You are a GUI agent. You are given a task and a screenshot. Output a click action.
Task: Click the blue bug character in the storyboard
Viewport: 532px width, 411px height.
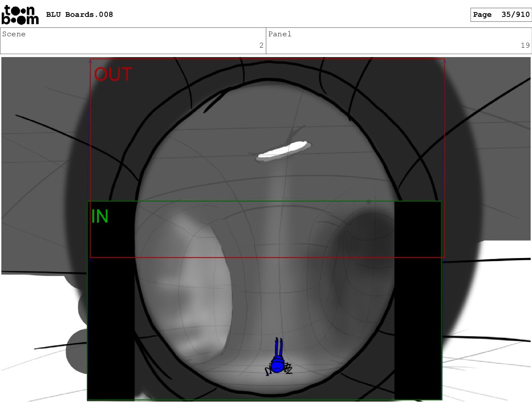278,357
